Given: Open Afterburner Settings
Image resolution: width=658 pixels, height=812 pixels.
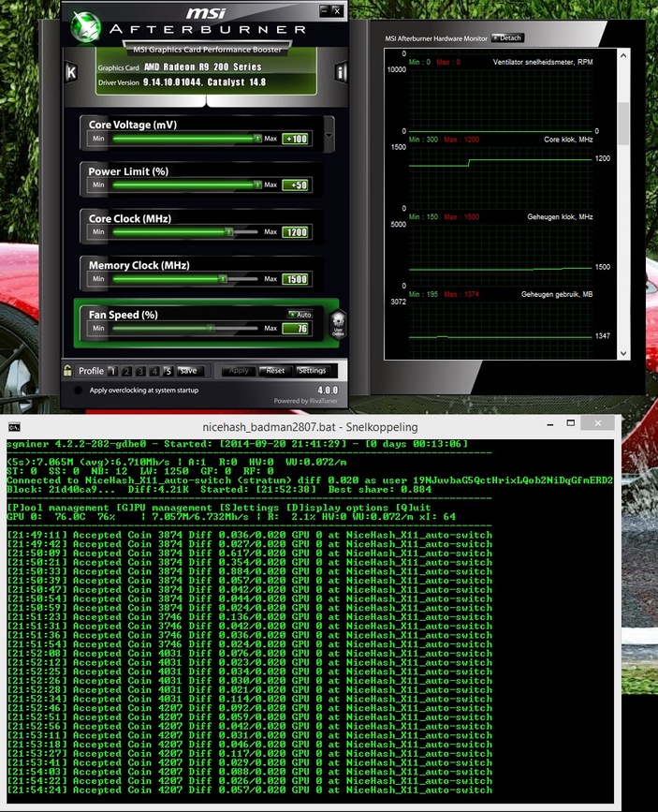Looking at the screenshot, I should pos(313,371).
